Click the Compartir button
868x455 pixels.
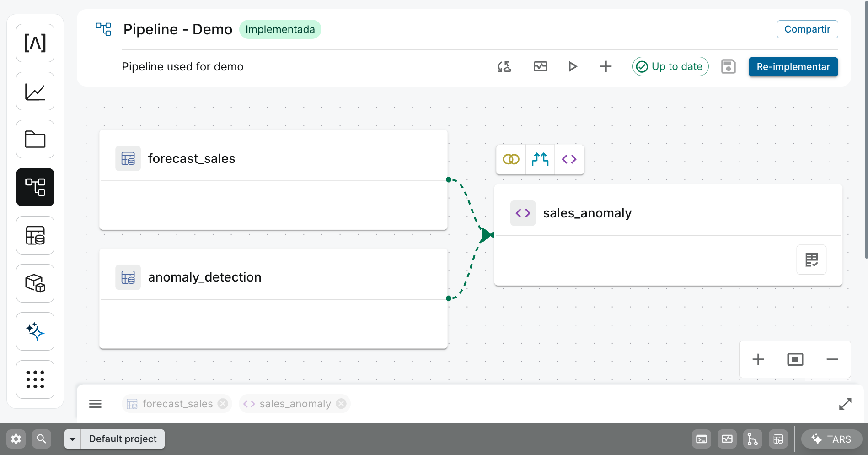(807, 29)
